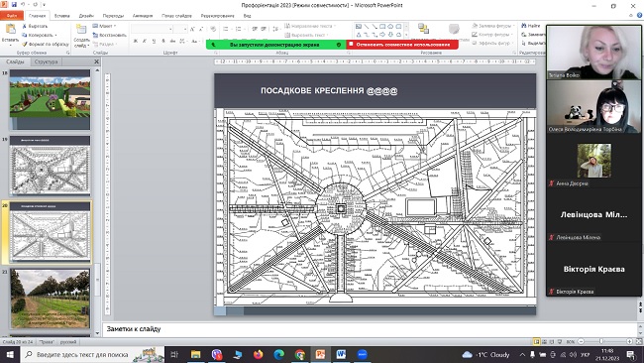Viewport: 644px width, 363px height.
Task: Open the Вставка ribbon tab
Action: [x=62, y=16]
